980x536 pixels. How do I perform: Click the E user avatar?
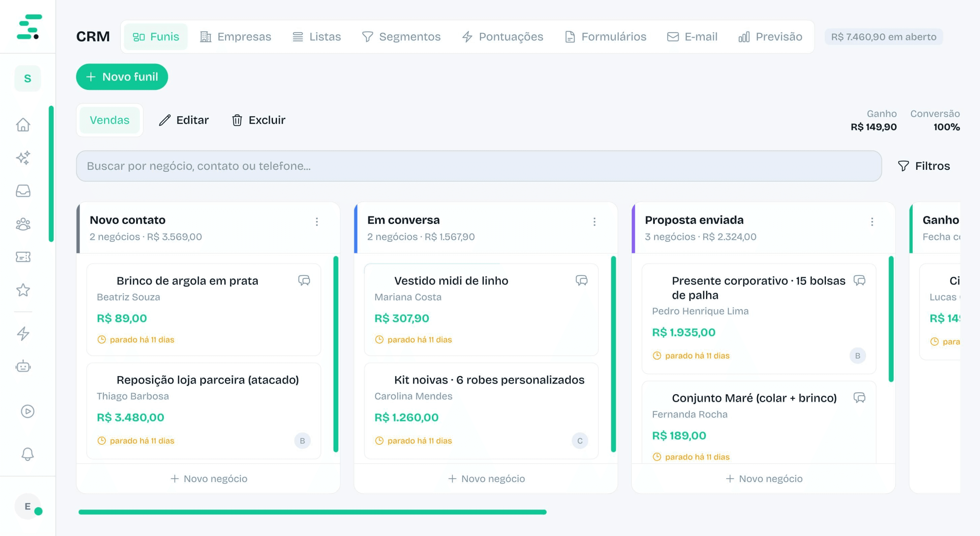tap(27, 506)
